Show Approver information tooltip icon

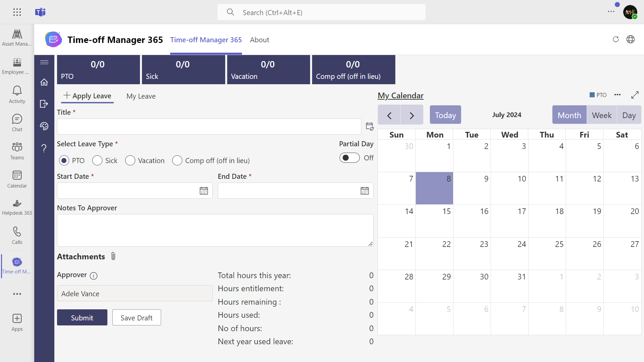tap(94, 276)
